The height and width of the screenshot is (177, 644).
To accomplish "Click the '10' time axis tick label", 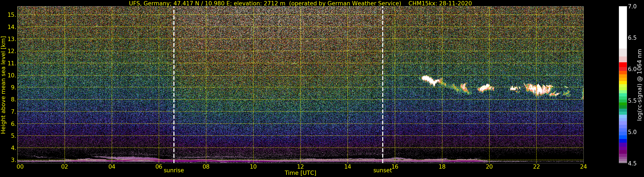I will pos(253,167).
